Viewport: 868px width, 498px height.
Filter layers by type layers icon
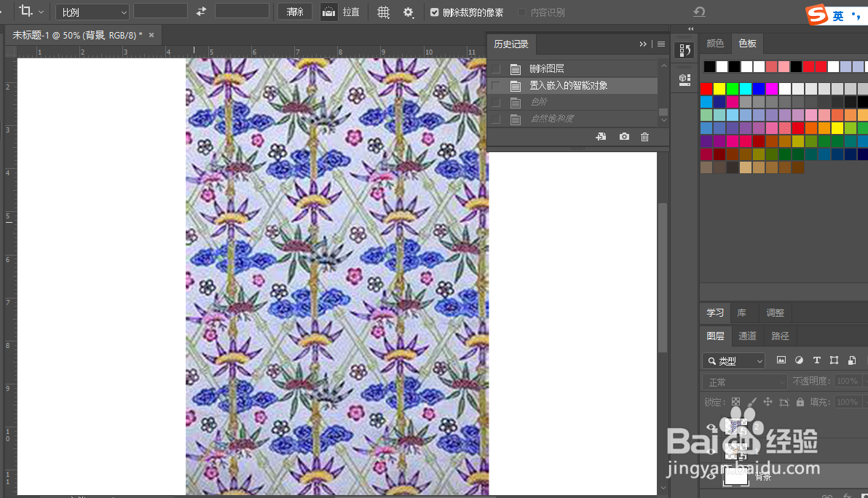coord(816,360)
